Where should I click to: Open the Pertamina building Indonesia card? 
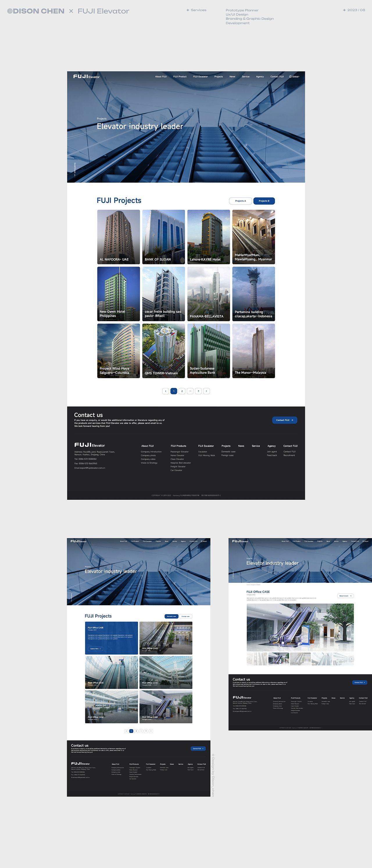[254, 294]
